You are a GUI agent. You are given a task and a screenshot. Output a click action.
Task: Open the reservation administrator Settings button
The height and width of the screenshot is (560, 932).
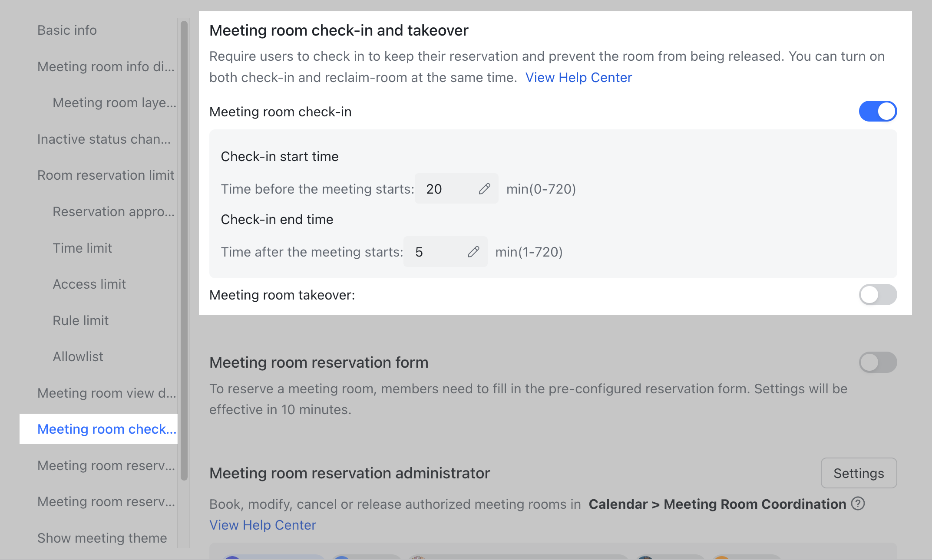click(859, 473)
